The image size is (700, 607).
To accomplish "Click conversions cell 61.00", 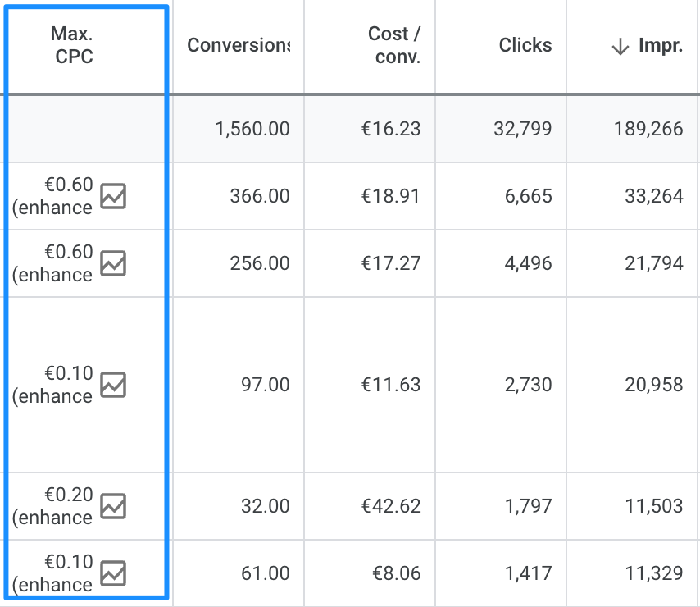I will pyautogui.click(x=266, y=573).
